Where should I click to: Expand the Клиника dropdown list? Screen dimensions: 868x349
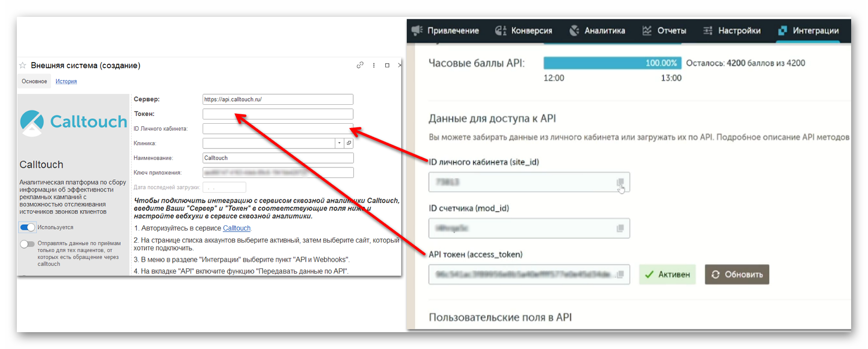point(340,143)
